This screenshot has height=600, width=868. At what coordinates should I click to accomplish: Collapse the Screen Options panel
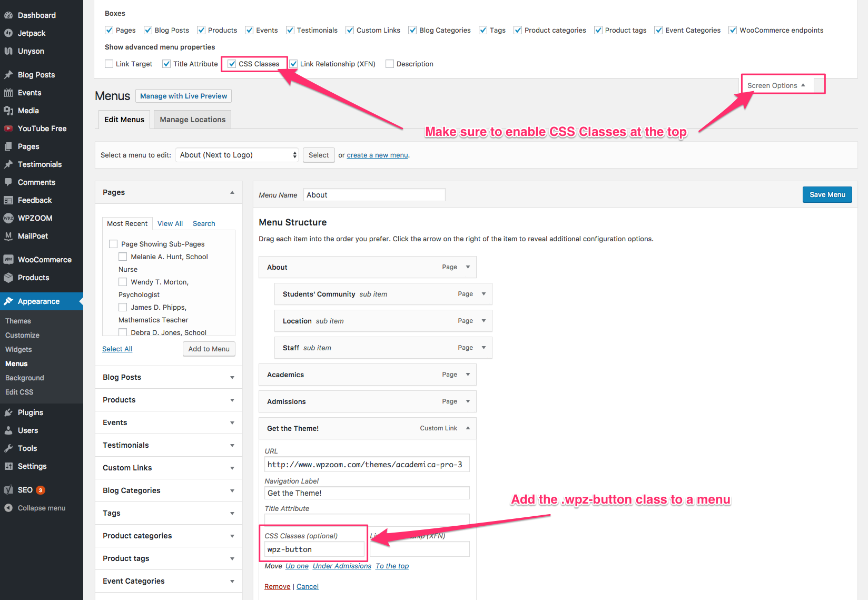point(776,85)
